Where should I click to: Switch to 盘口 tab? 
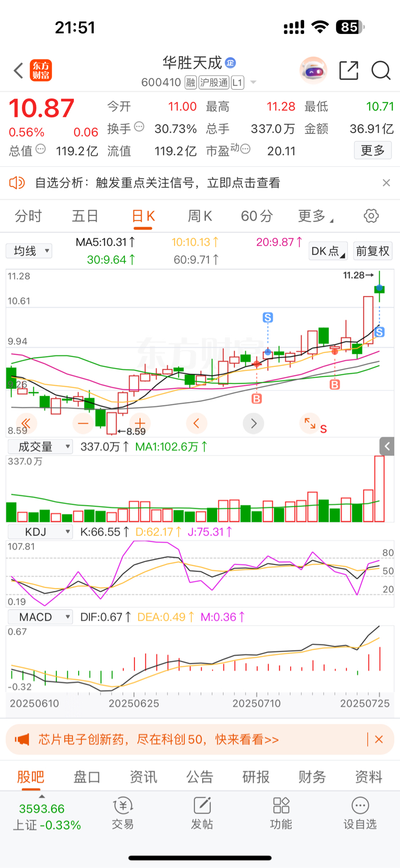point(87,777)
